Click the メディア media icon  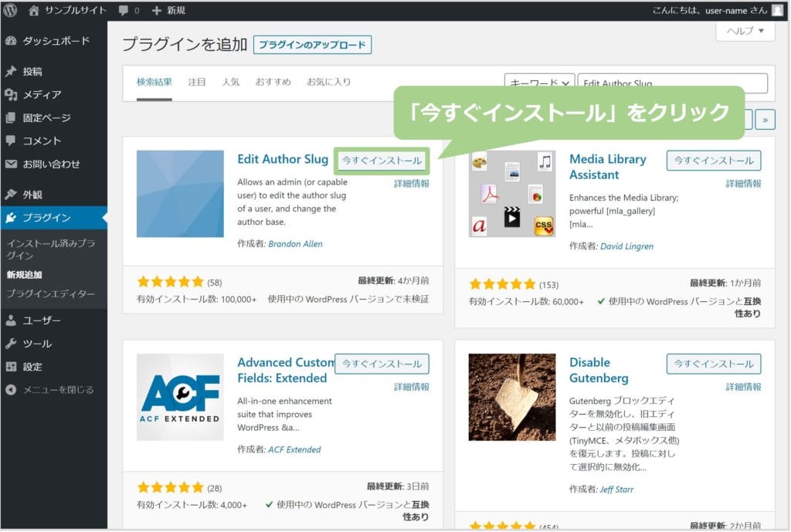pyautogui.click(x=11, y=94)
